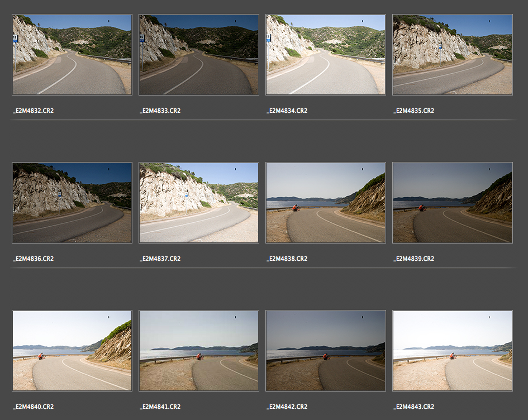Click the _E2M4833.CR2 image thumbnail

(x=199, y=55)
